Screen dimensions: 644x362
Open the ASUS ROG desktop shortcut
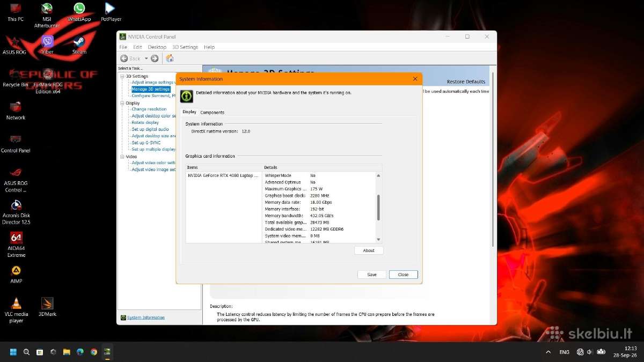tap(14, 45)
